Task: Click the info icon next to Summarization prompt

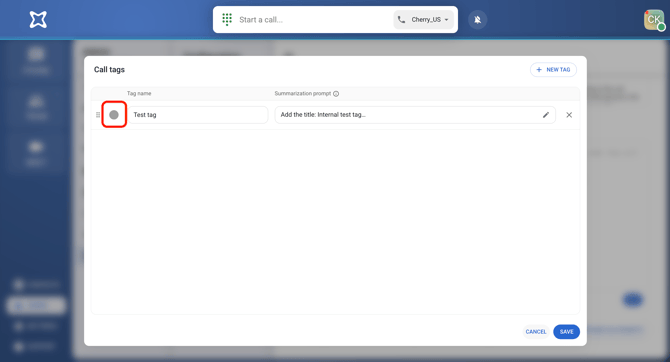Action: point(336,94)
